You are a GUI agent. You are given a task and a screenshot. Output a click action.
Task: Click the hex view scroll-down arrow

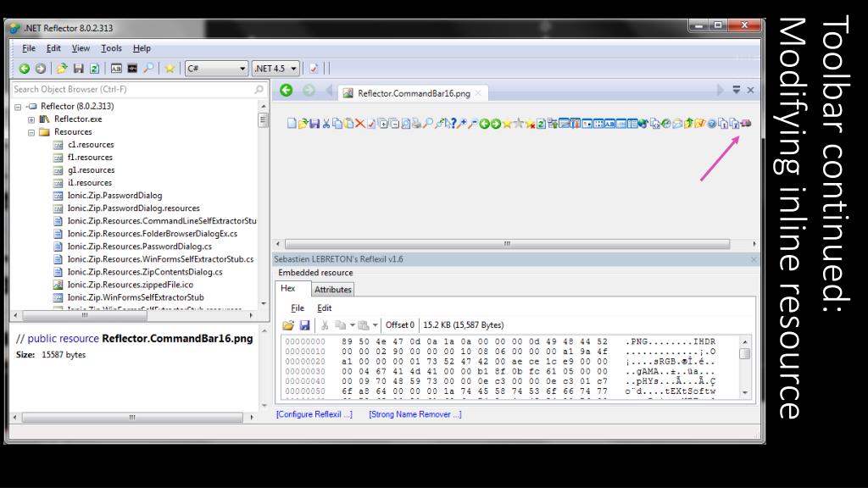tap(745, 392)
